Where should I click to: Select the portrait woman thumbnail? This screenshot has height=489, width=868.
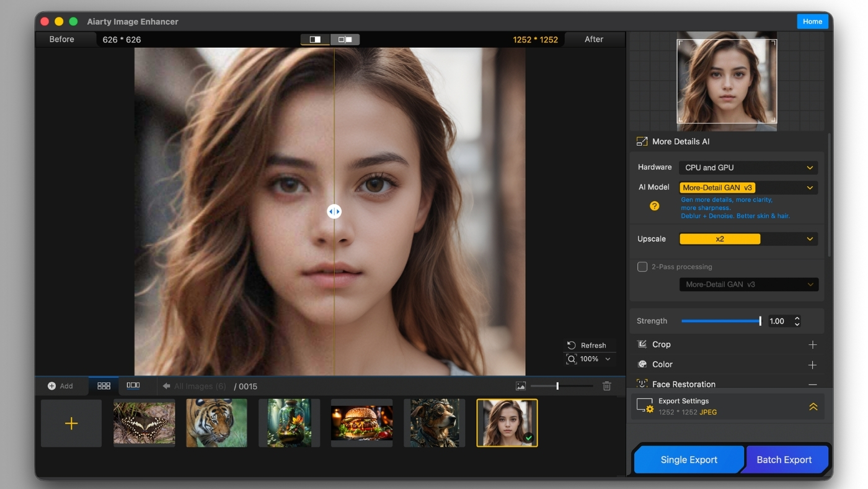click(x=507, y=423)
